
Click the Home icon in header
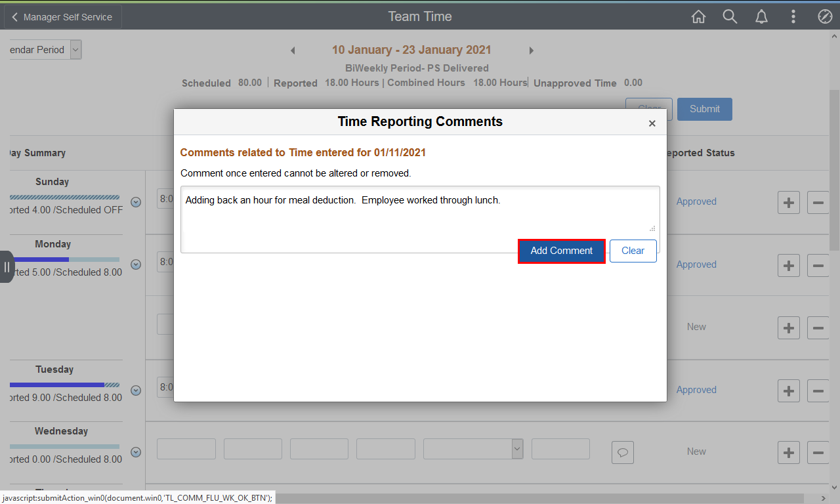(698, 17)
